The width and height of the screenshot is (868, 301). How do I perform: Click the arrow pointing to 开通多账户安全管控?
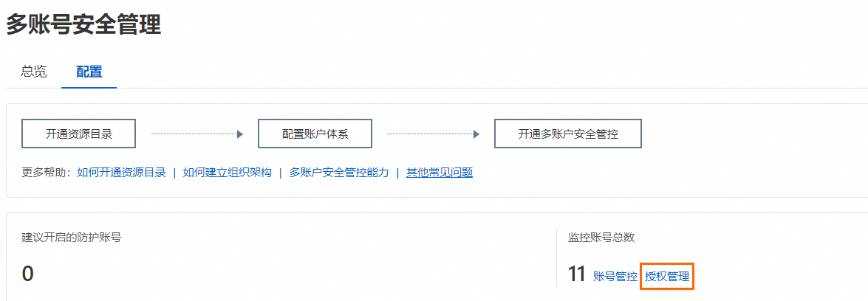point(476,134)
